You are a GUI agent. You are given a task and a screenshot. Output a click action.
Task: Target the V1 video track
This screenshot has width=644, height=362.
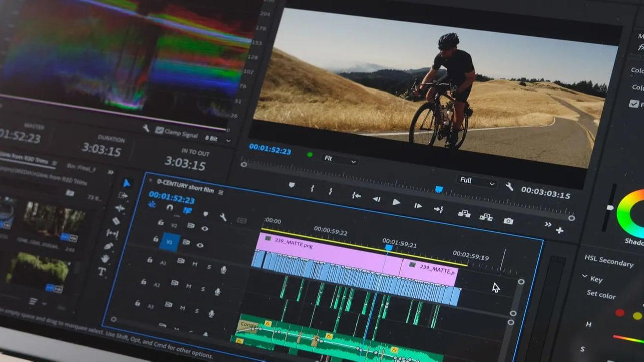[170, 242]
